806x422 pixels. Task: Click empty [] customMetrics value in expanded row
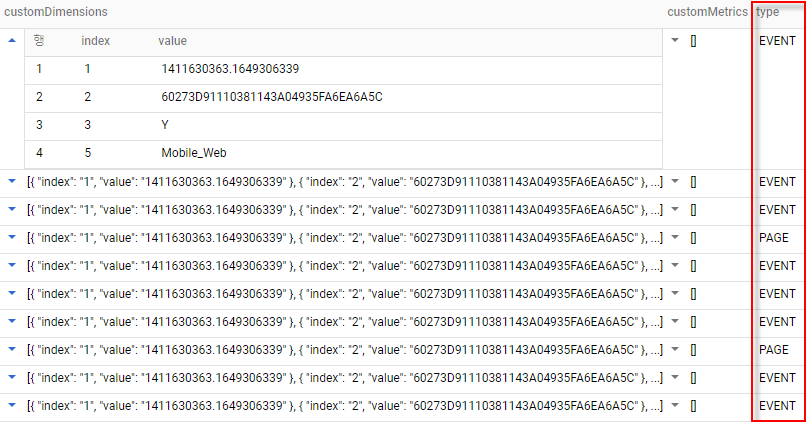pyautogui.click(x=693, y=41)
